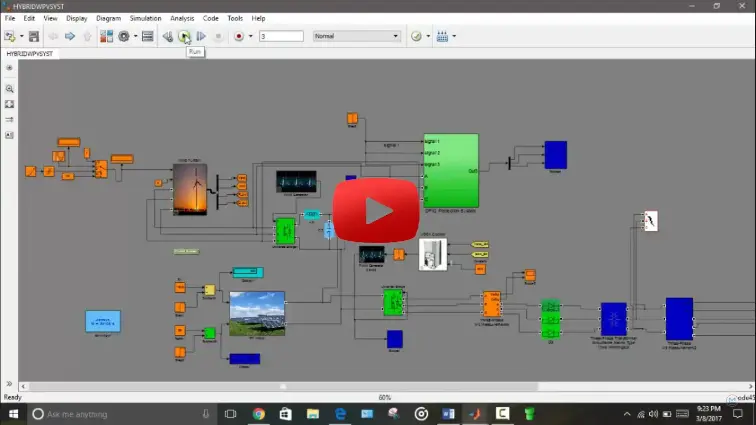Expand the New model dropdown arrow
756x425 pixels.
[20, 36]
